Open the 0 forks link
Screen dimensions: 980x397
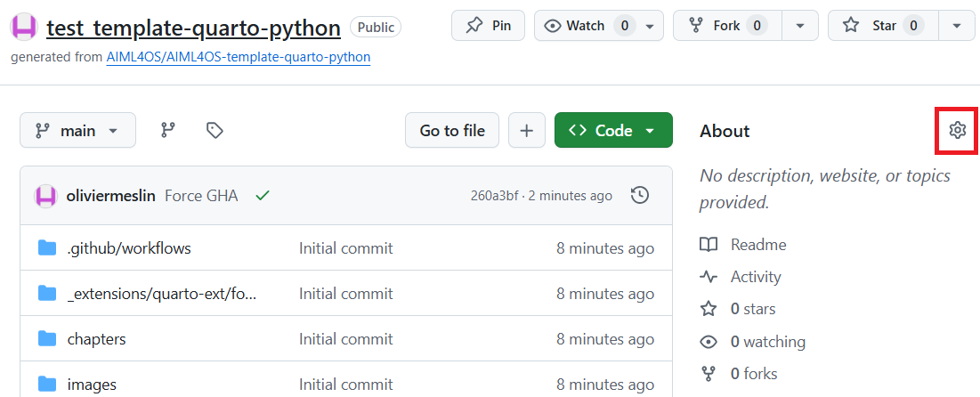(x=754, y=374)
